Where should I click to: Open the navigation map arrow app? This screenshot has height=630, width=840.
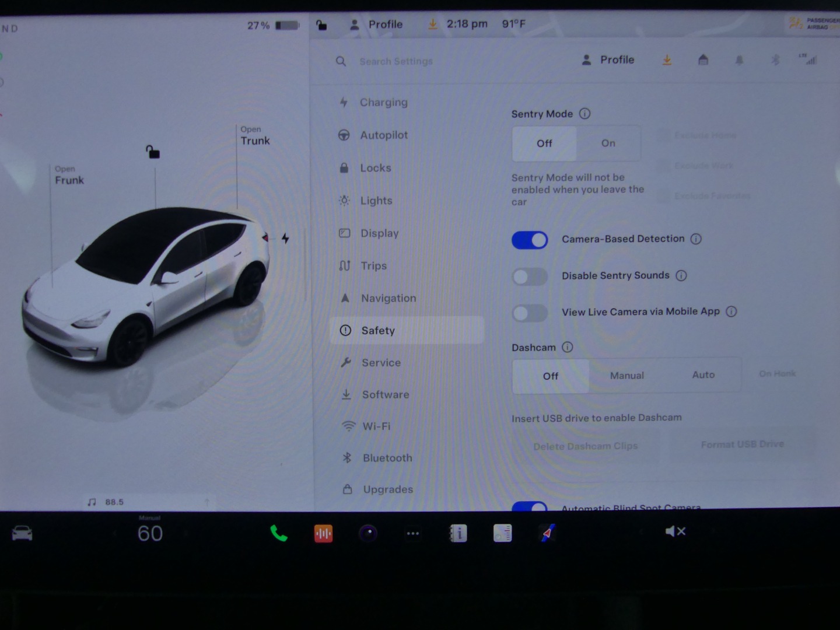tap(547, 533)
